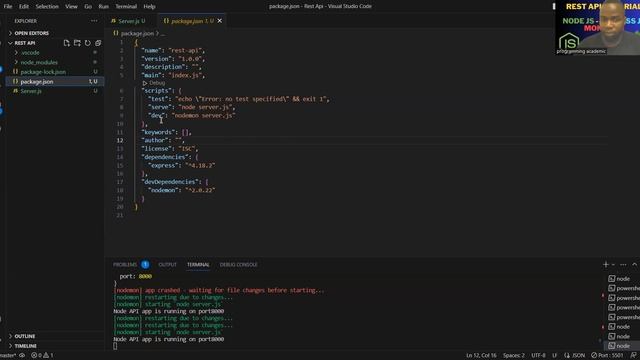Open the Run menu
This screenshot has width=640, height=360.
(104, 7)
